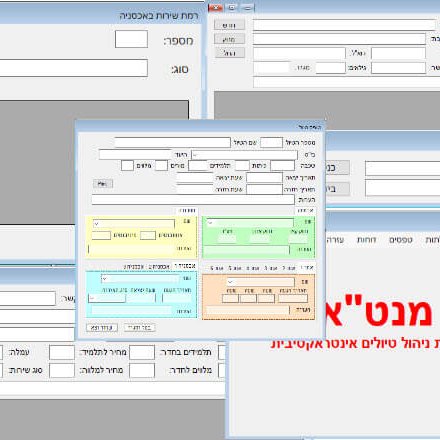Open the טפסים menu
This screenshot has height=440, width=440.
[x=401, y=240]
